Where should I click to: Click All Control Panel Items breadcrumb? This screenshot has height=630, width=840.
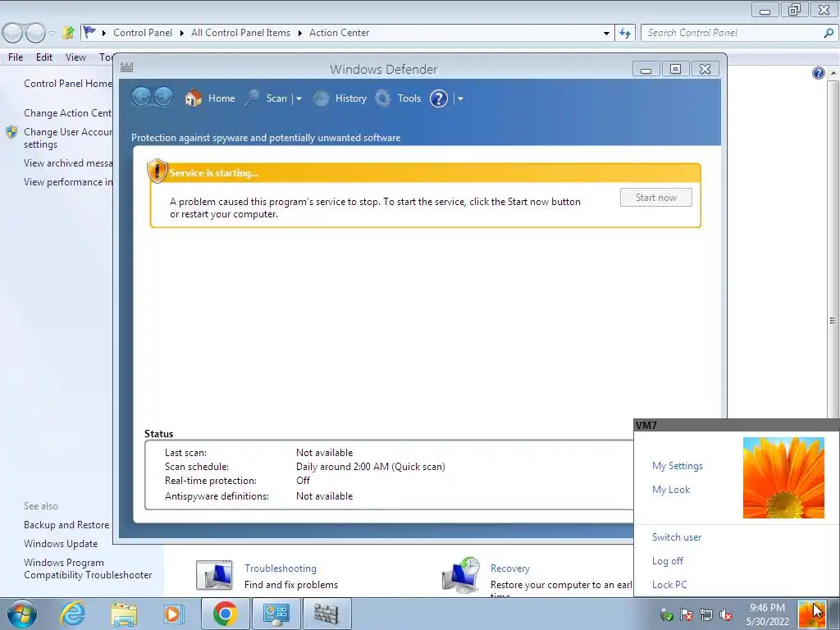click(240, 33)
